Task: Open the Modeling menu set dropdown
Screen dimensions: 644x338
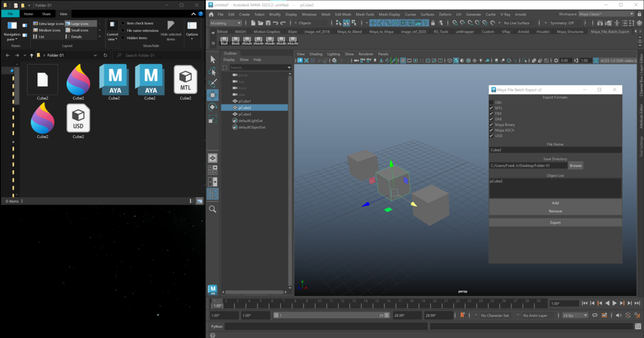Action: tap(226, 23)
